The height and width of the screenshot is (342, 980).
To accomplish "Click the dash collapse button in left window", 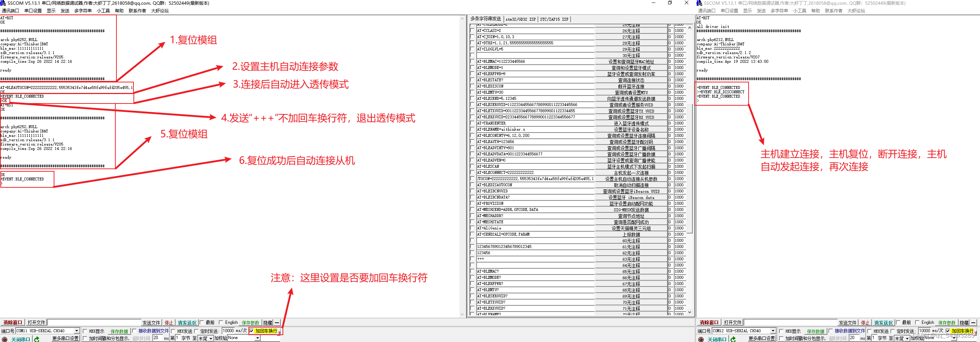I will (x=277, y=323).
